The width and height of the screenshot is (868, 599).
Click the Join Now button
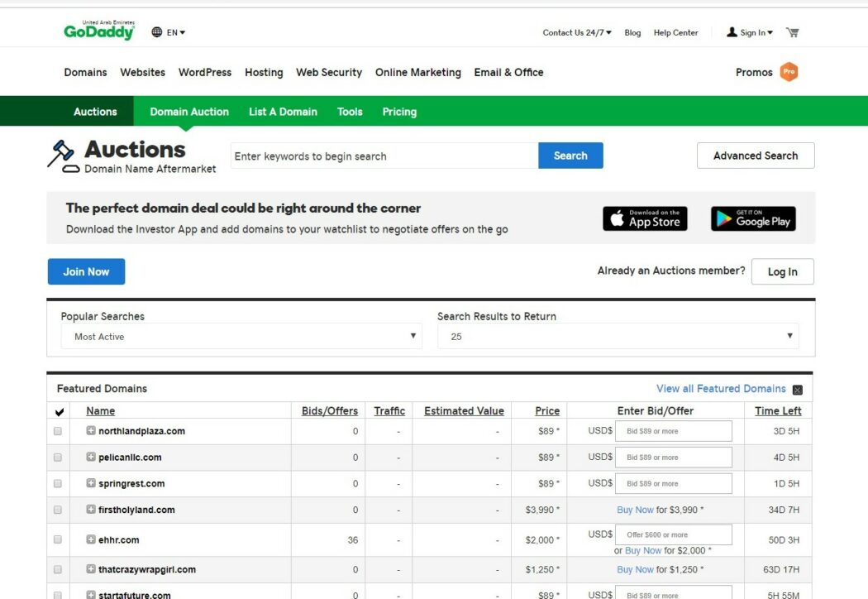pos(86,271)
